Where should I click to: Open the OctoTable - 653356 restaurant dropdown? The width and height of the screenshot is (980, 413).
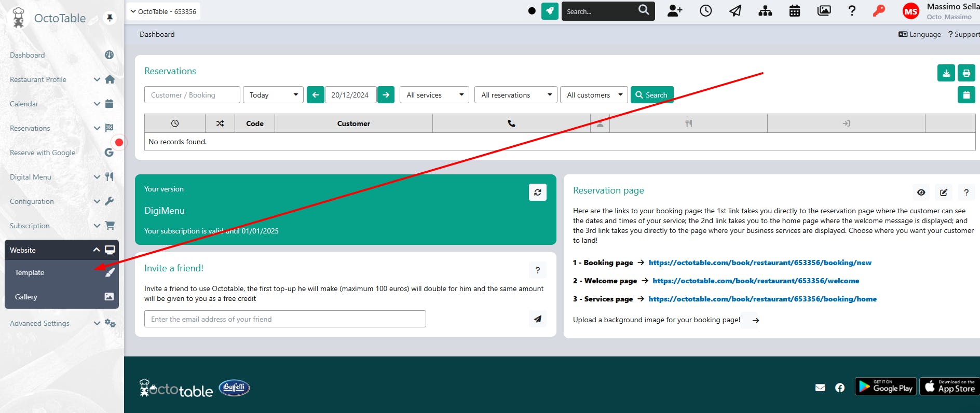(164, 11)
